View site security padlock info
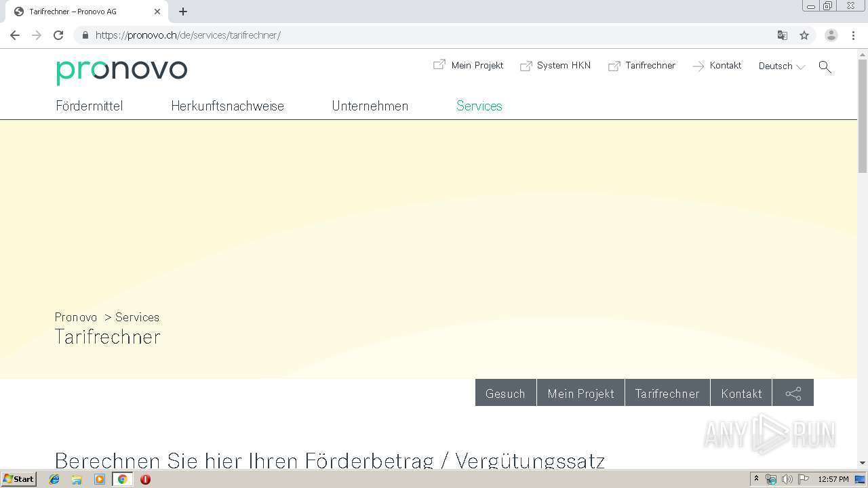The height and width of the screenshot is (488, 868). click(x=85, y=35)
